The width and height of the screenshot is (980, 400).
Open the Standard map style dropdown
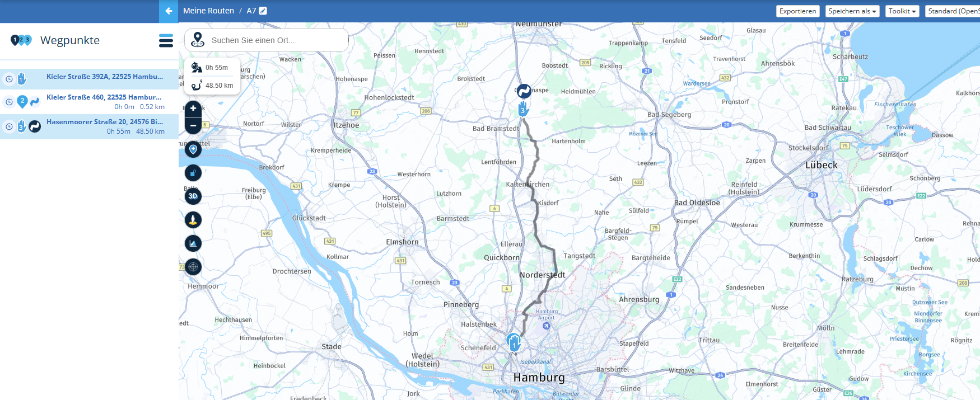click(x=953, y=11)
